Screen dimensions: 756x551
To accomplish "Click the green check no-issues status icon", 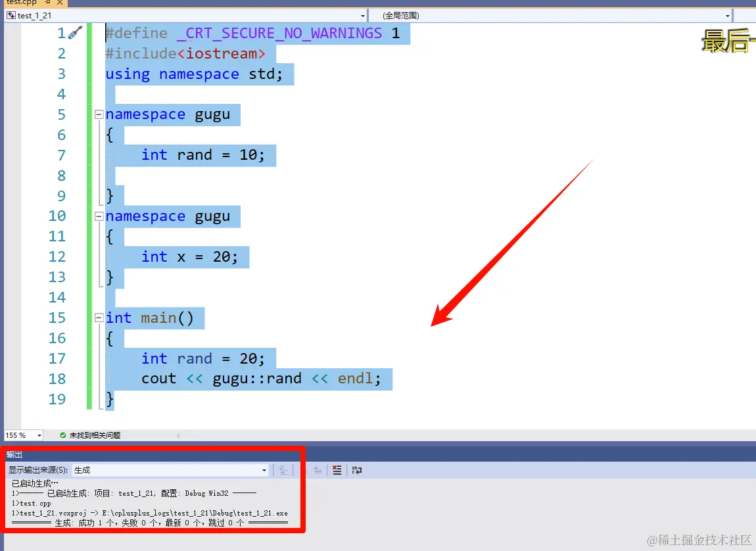I will click(x=62, y=435).
